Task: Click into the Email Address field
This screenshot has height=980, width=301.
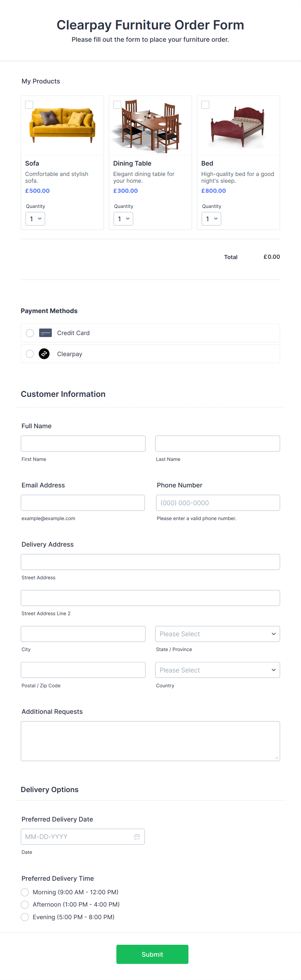Action: coord(83,502)
